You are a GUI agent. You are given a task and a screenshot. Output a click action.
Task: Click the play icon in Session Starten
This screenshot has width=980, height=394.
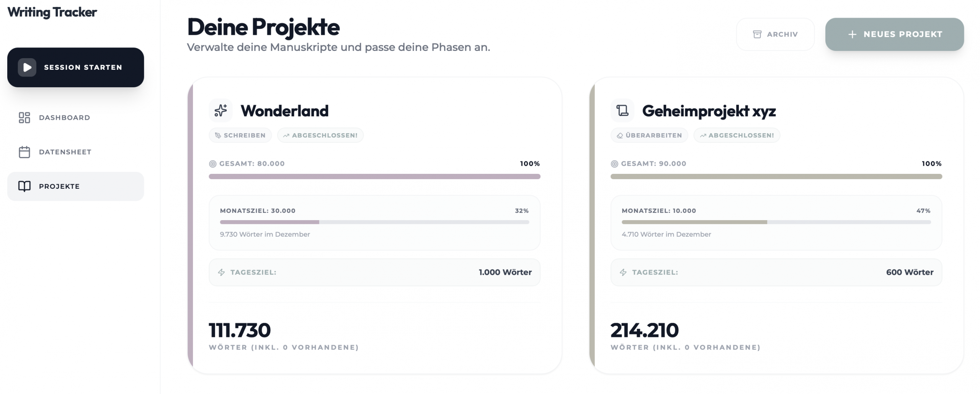(x=27, y=67)
